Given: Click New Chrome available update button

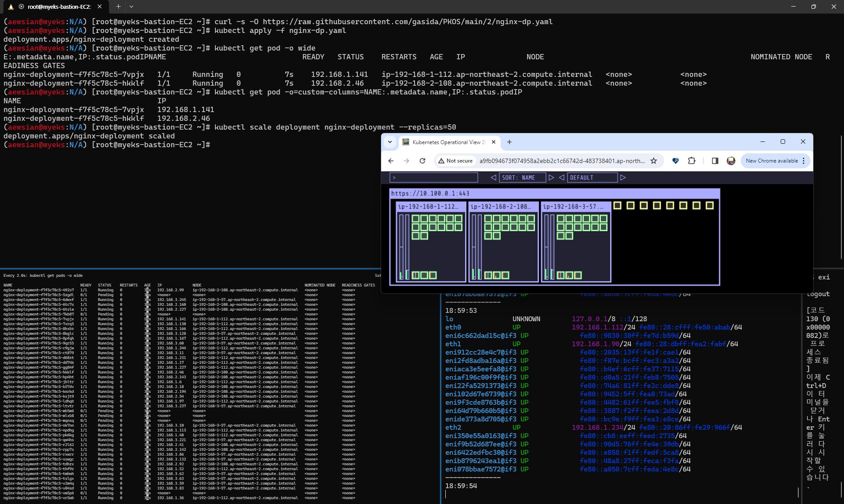Looking at the screenshot, I should click(x=771, y=161).
